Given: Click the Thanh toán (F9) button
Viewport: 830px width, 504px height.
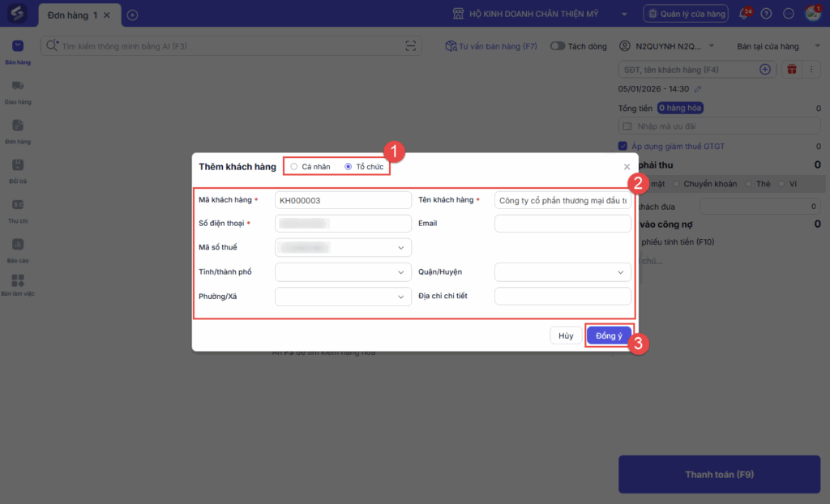Looking at the screenshot, I should coord(720,474).
